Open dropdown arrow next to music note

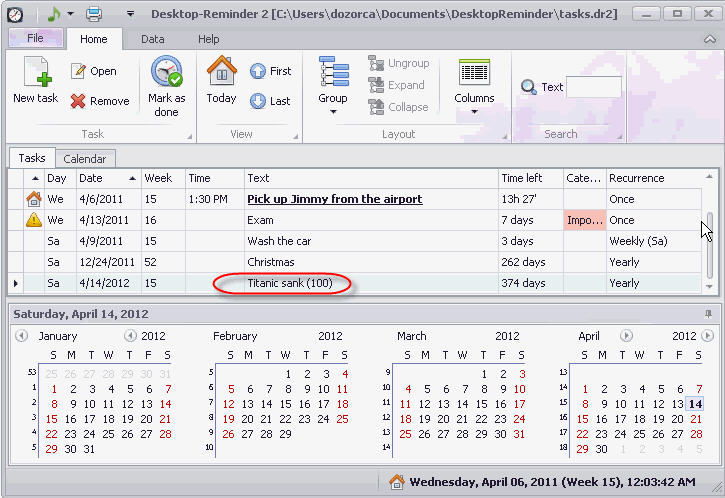(70, 14)
